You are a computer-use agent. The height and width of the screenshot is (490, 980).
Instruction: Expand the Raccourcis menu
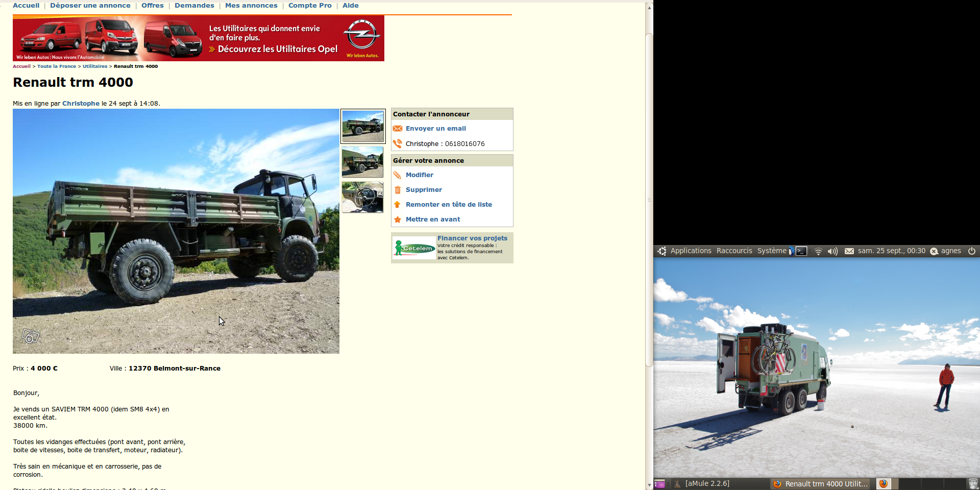[734, 251]
